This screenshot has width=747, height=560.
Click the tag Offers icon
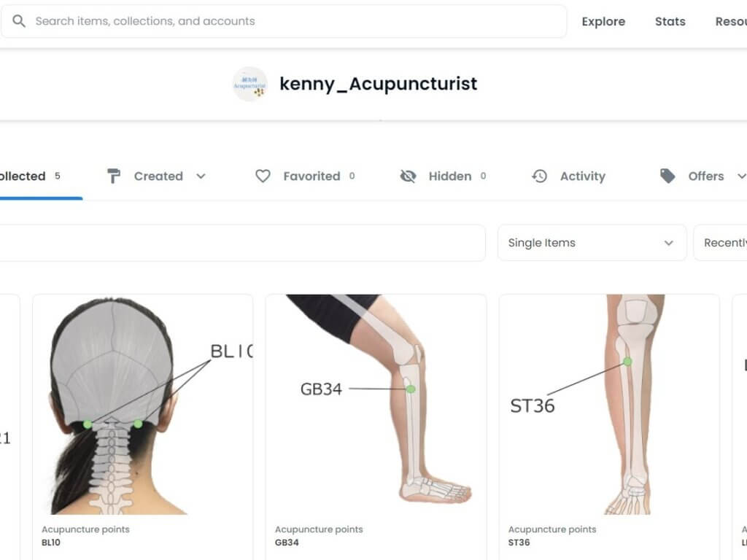[667, 176]
